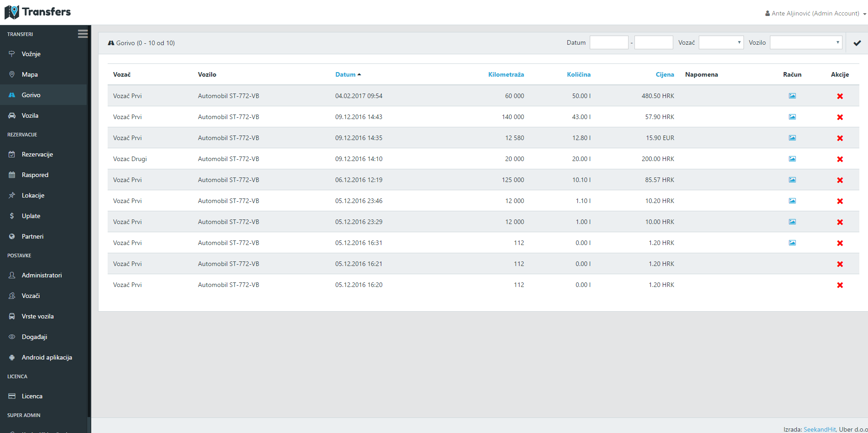
Task: Open receipt image for 09.12.2016 14:43 entry
Action: click(792, 117)
